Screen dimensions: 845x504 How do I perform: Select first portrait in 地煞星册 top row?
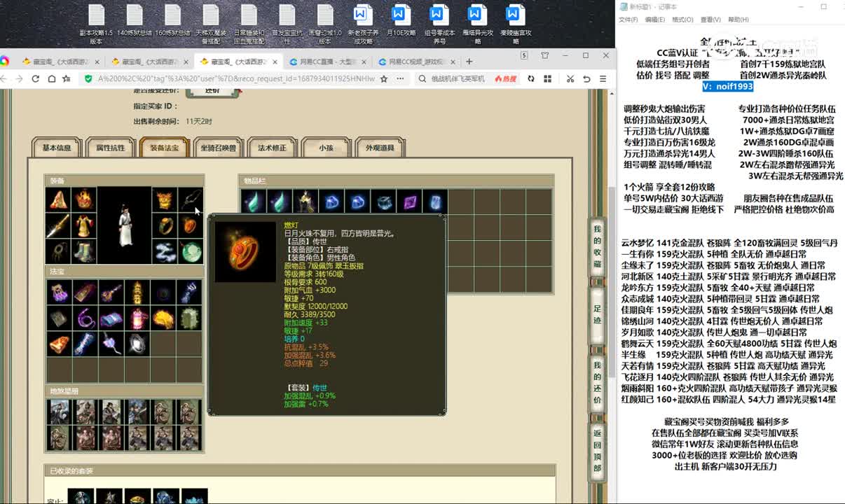click(x=59, y=411)
